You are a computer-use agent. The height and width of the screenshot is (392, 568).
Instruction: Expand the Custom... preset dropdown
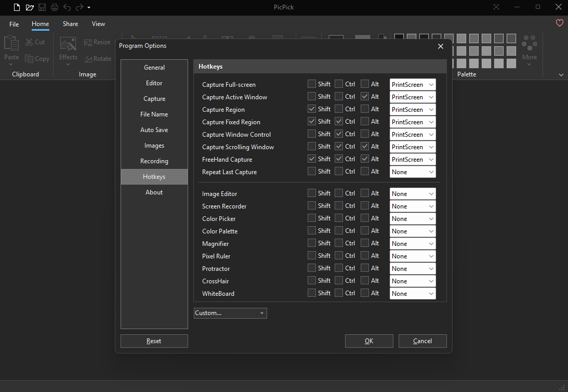(230, 313)
